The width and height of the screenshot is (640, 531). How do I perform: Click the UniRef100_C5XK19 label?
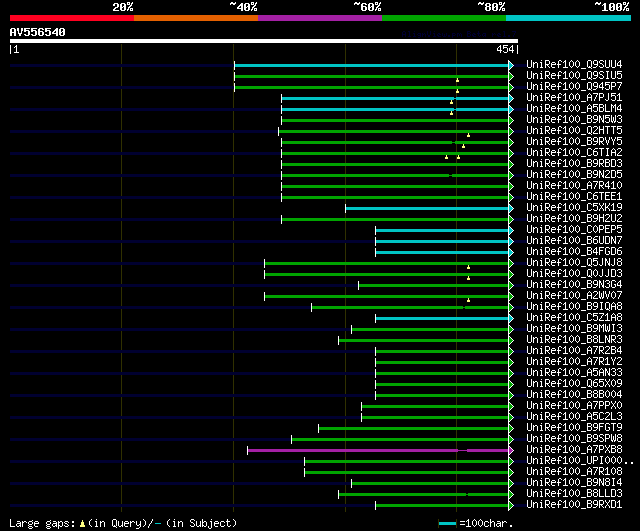tap(574, 208)
